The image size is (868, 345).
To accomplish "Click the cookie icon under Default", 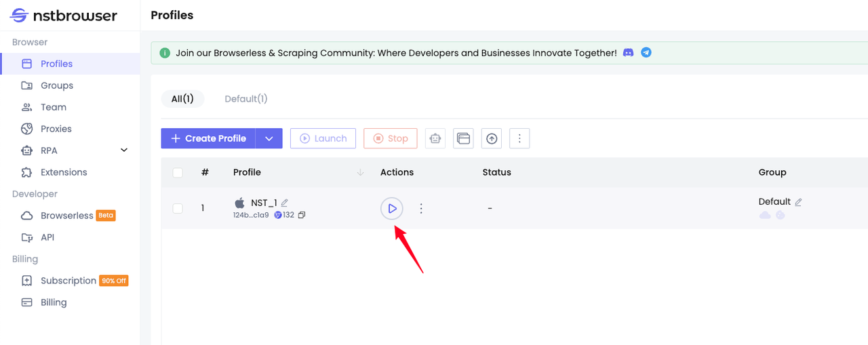I will tap(781, 215).
